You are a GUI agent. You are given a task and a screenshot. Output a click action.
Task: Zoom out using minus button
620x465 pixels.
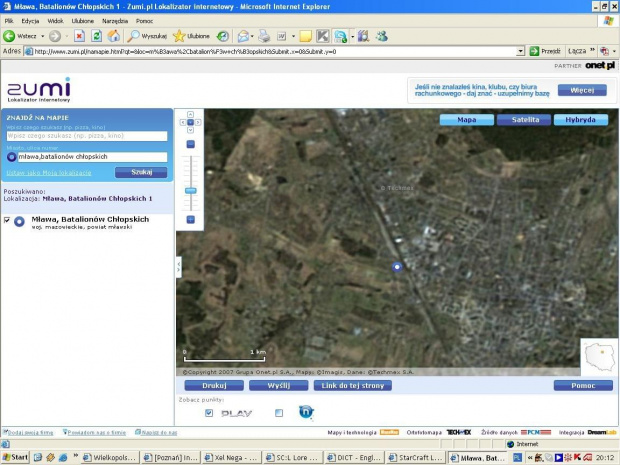(x=191, y=144)
